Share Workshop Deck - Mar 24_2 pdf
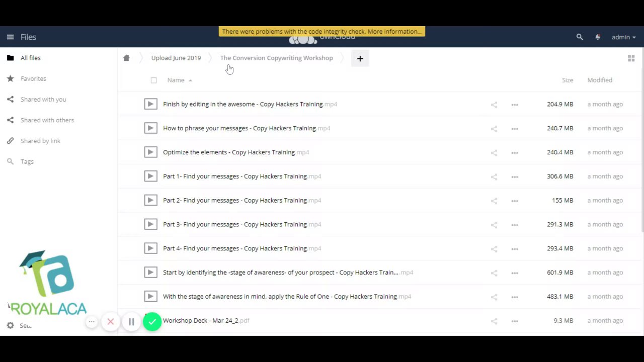Image resolution: width=644 pixels, height=362 pixels. [x=494, y=321]
